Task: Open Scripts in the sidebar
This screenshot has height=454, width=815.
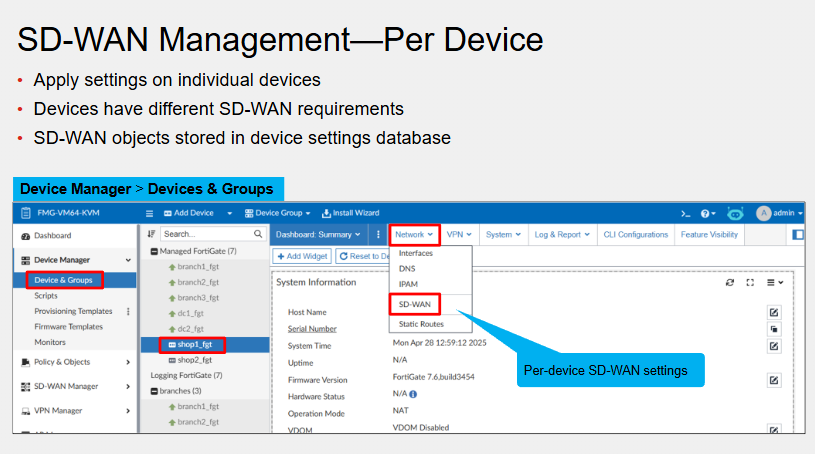Action: pyautogui.click(x=46, y=295)
